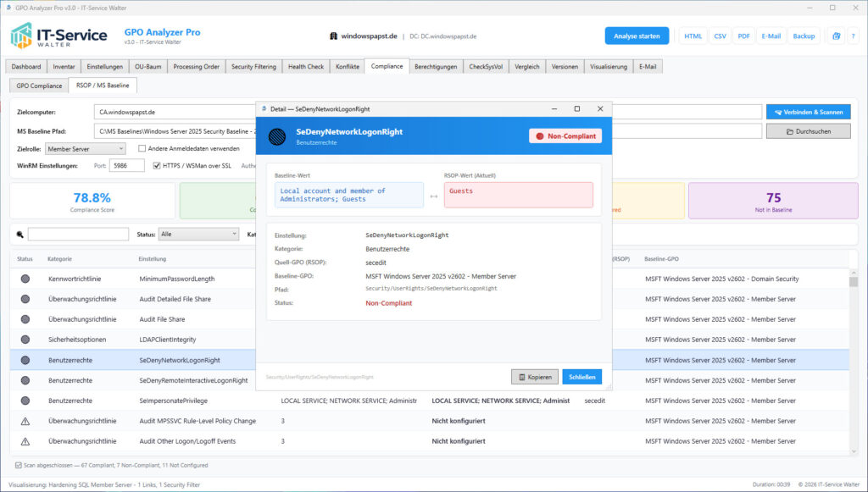Open the toolbox icon beside the help button
Screen dimensions: 868x492
pyautogui.click(x=837, y=36)
